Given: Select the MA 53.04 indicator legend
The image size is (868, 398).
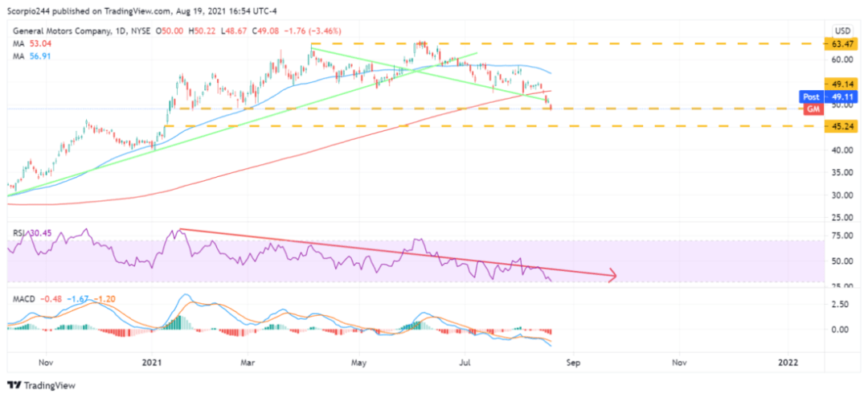Looking at the screenshot, I should coord(31,43).
